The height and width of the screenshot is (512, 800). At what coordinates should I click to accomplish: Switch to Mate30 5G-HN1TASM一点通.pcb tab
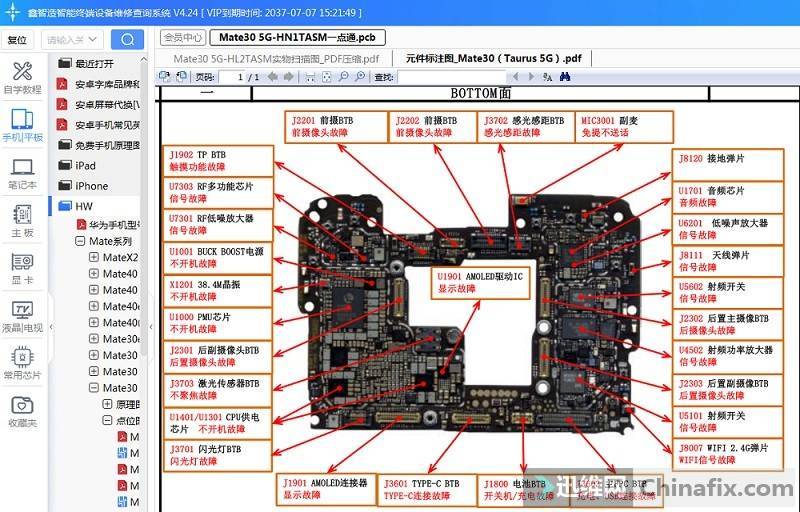(298, 38)
